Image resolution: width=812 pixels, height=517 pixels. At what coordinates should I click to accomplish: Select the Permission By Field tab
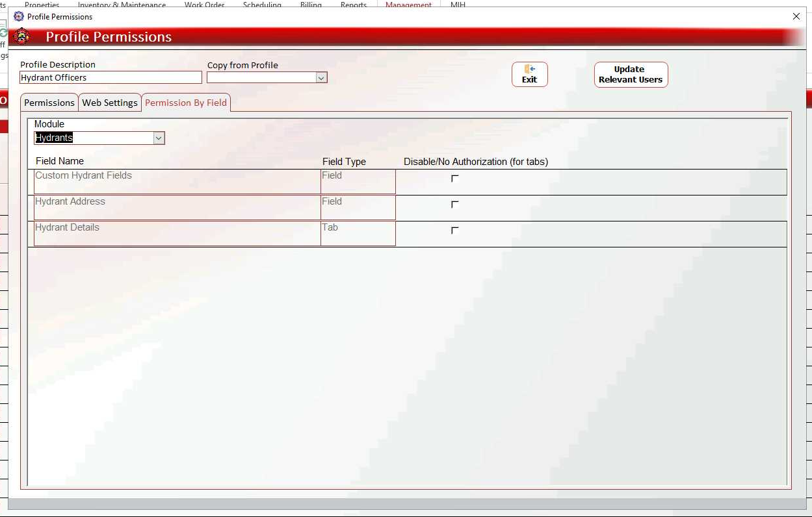[x=186, y=103]
